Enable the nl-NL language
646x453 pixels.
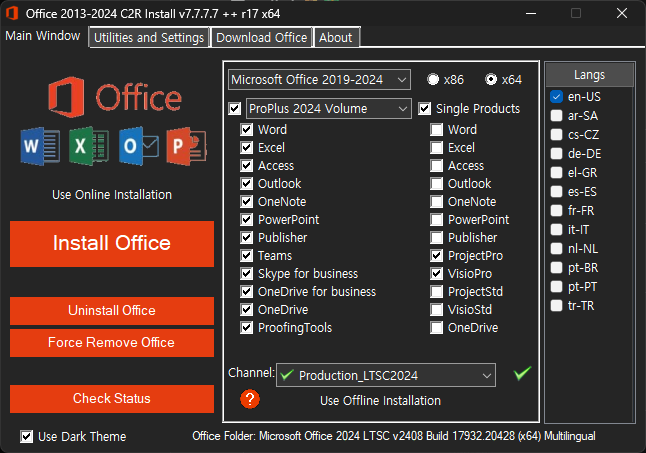point(556,249)
